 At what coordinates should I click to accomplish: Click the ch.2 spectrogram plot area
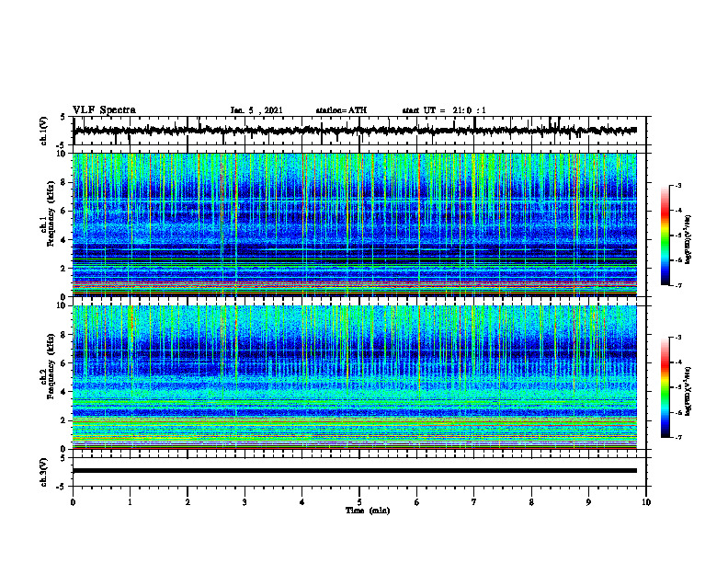click(x=355, y=377)
